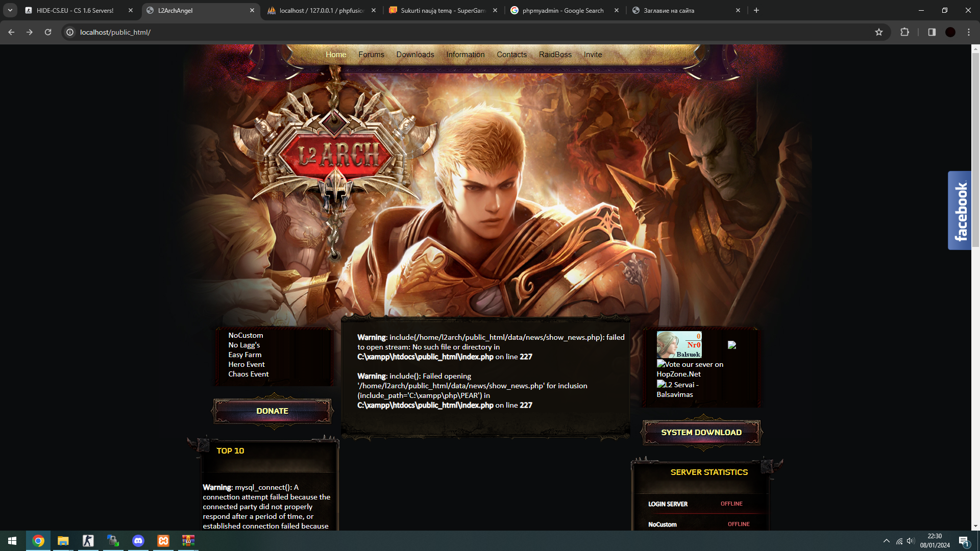Screen dimensions: 980x551
Task: Show hidden system tray icons
Action: pos(887,541)
